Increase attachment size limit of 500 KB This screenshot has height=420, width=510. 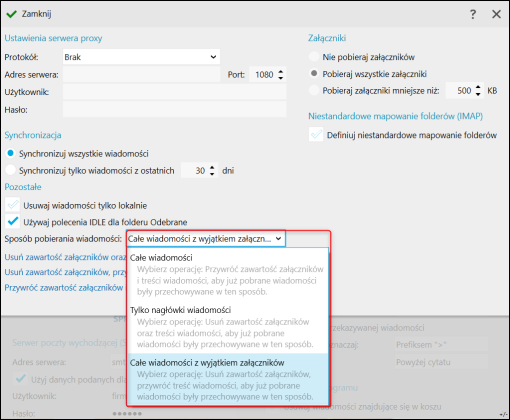[x=478, y=87]
